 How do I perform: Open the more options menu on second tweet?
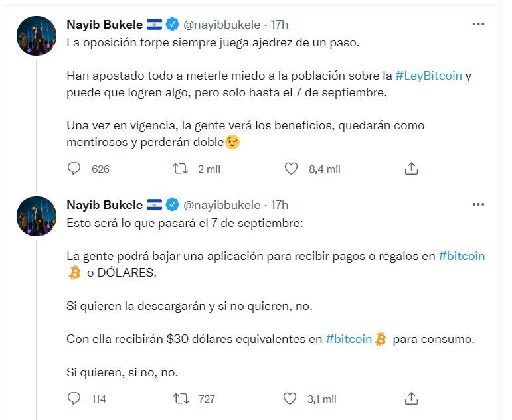pyautogui.click(x=478, y=204)
